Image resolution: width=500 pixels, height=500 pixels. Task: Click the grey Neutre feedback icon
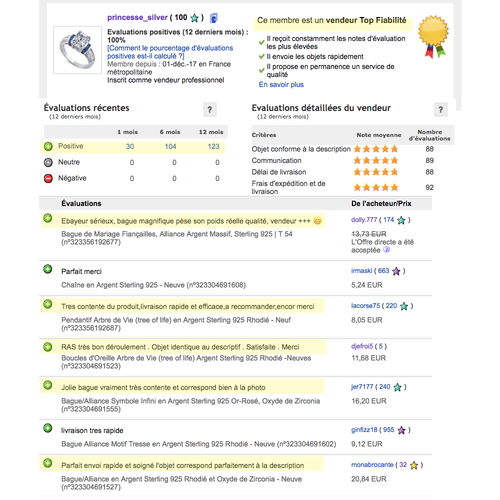click(48, 162)
